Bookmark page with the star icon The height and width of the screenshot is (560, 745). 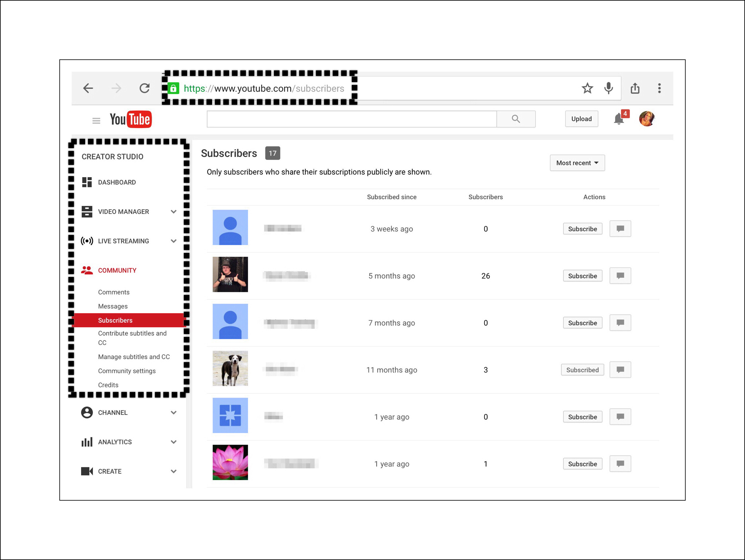pos(587,88)
